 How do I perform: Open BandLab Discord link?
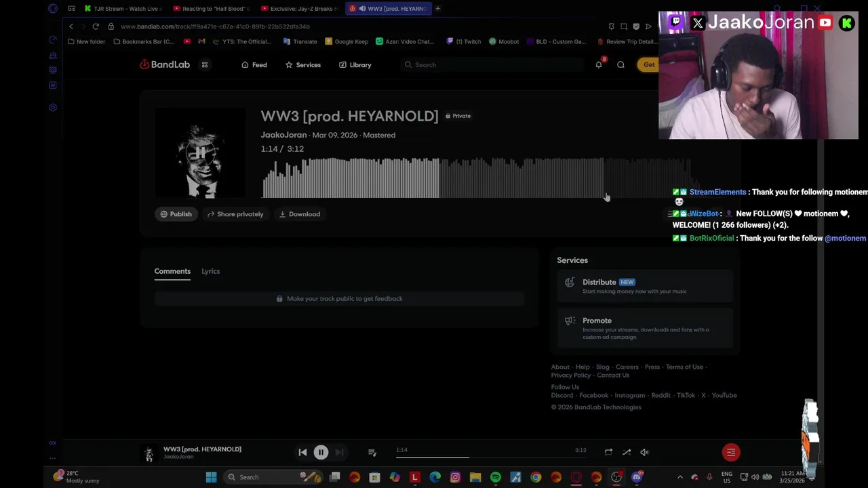click(x=561, y=395)
